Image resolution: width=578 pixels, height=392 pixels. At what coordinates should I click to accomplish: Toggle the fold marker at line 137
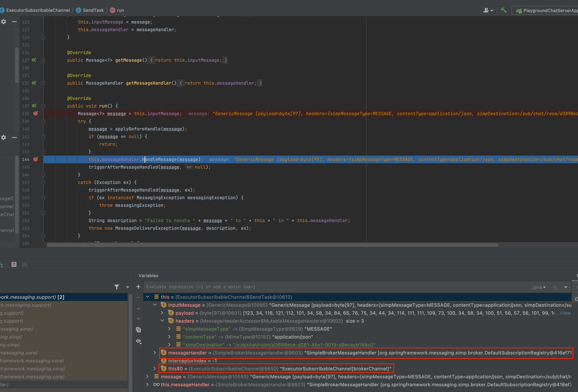point(43,106)
